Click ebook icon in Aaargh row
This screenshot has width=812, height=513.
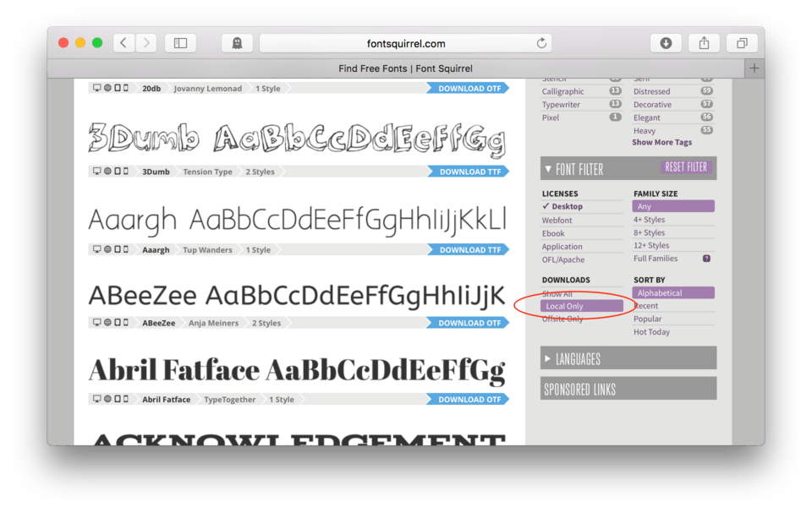tap(118, 249)
